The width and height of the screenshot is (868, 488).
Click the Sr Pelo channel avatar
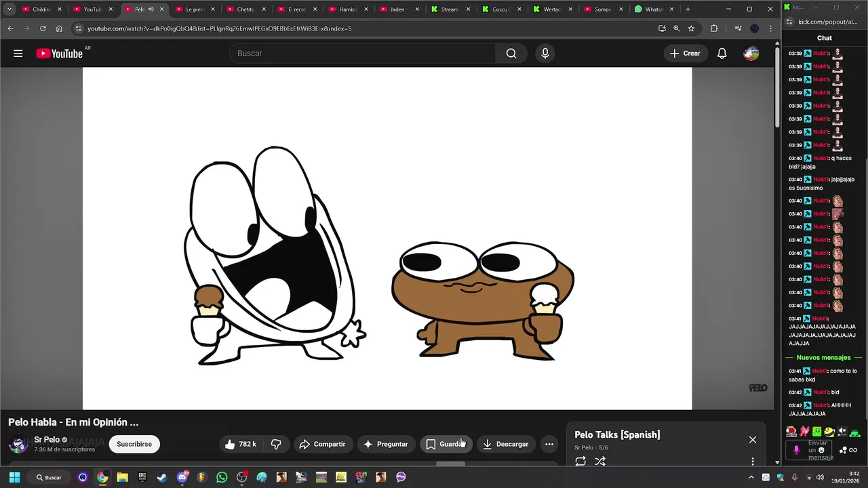point(18,444)
